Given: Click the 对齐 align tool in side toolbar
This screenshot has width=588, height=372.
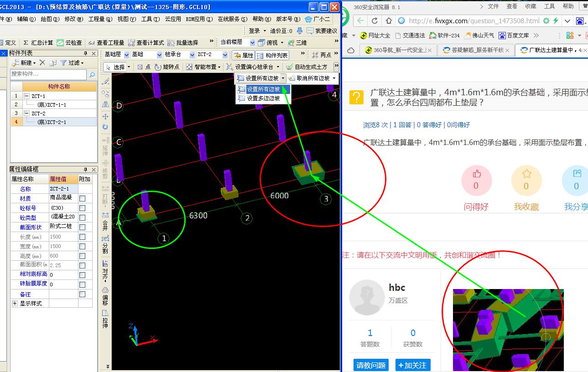Looking at the screenshot, I should (x=105, y=271).
